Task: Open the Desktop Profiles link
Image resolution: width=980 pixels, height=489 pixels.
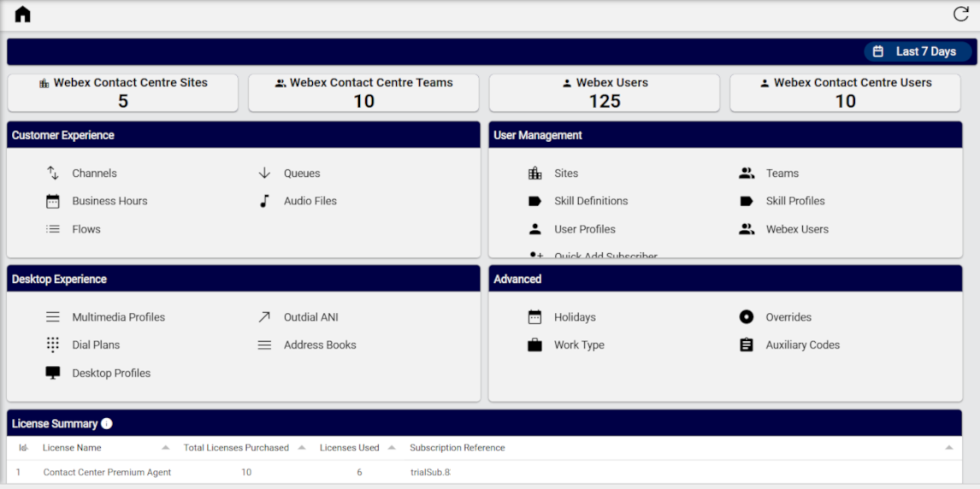Action: (111, 373)
